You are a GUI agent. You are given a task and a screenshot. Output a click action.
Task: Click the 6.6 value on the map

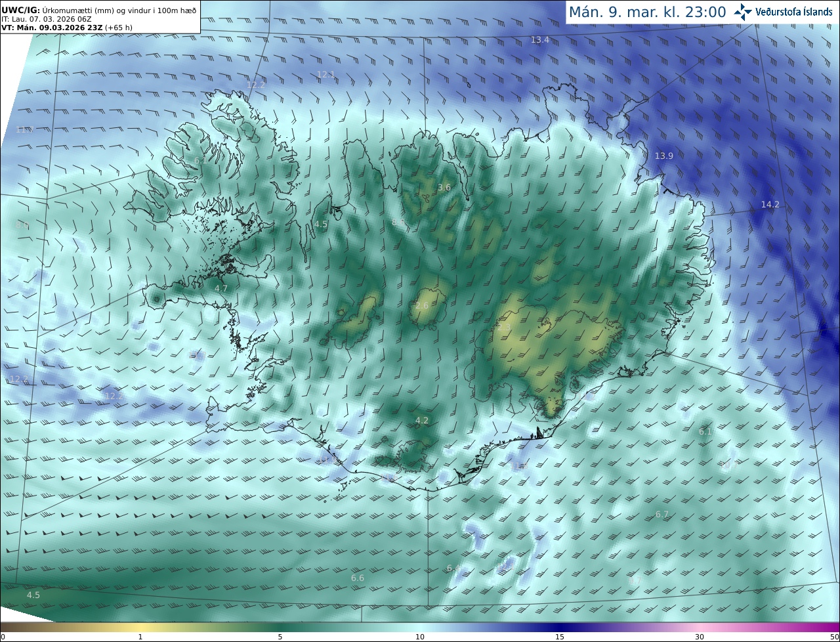pyautogui.click(x=358, y=578)
